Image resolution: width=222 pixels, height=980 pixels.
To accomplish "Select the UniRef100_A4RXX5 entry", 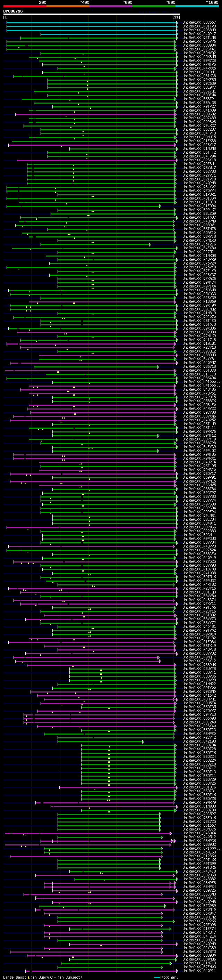I will pos(199,68).
